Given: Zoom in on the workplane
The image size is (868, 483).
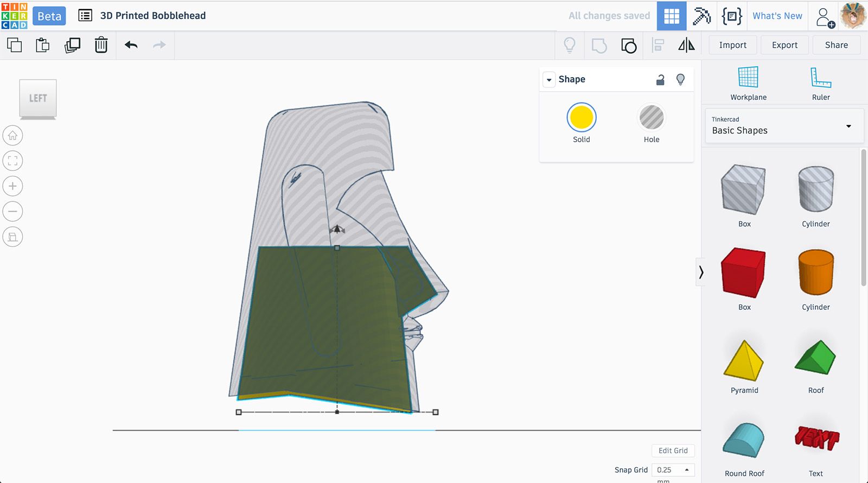Looking at the screenshot, I should 13,186.
